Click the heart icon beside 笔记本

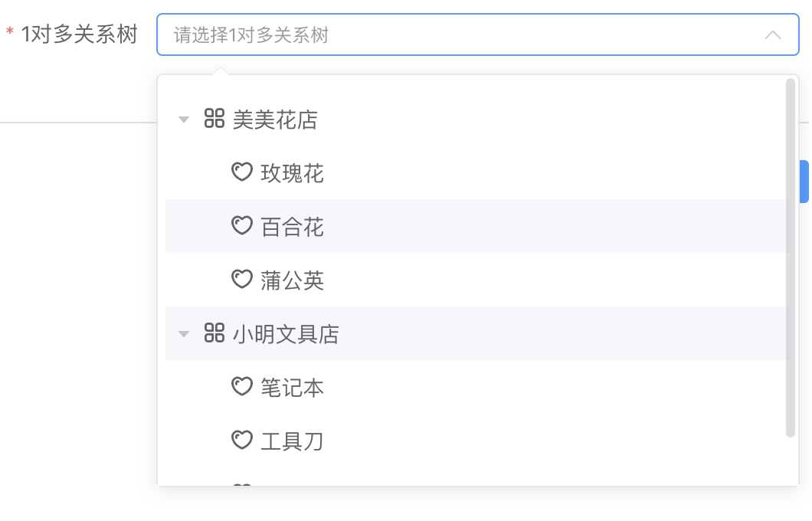pyautogui.click(x=242, y=387)
